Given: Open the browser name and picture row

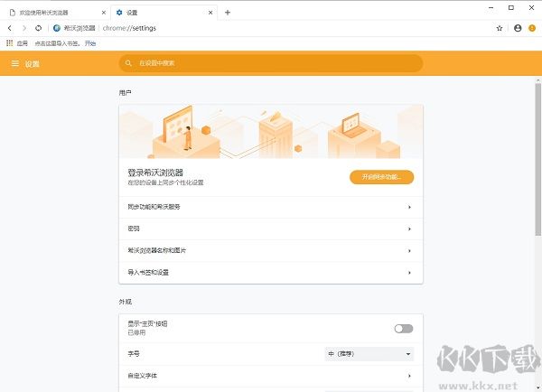Looking at the screenshot, I should click(x=271, y=250).
